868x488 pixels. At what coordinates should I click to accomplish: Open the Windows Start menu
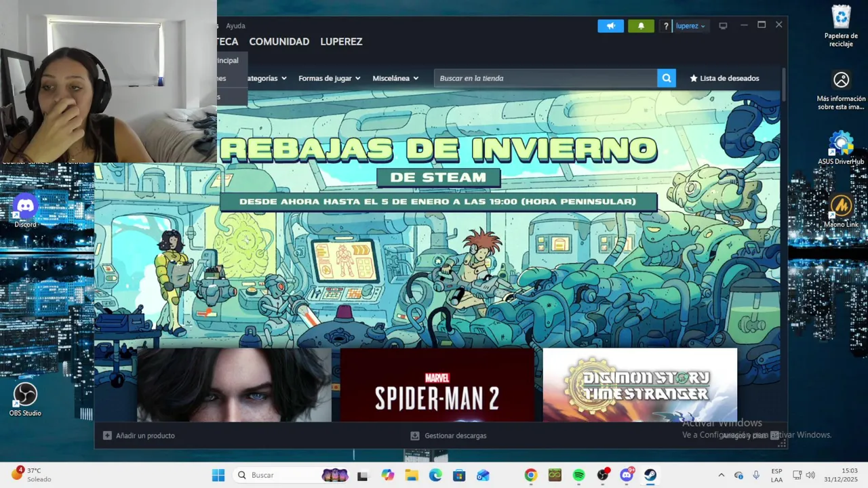[218, 475]
